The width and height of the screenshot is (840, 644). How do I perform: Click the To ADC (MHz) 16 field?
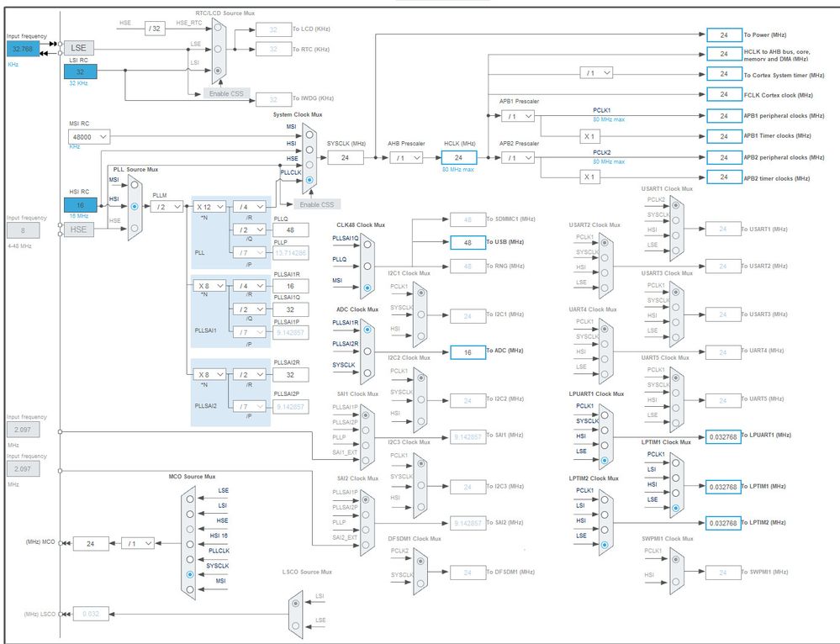468,352
